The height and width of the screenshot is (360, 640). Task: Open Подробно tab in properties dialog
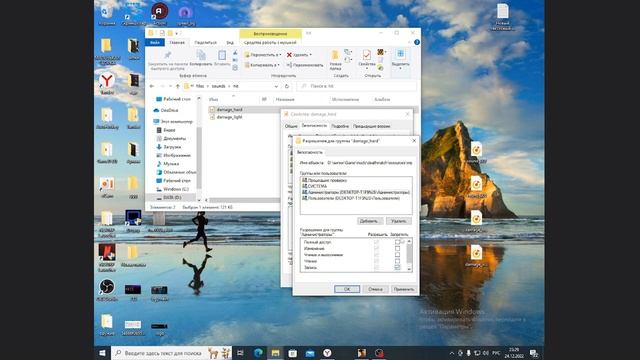tap(340, 126)
